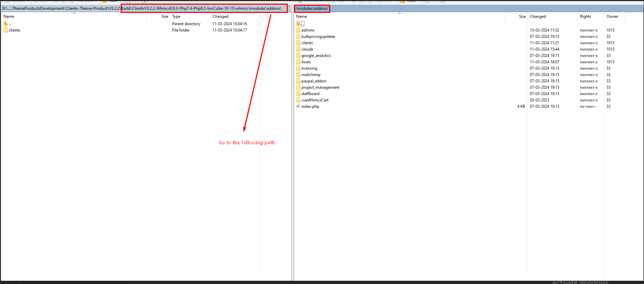The image size is (644, 284).
Task: Click the remote Changed column header
Action: point(538,17)
